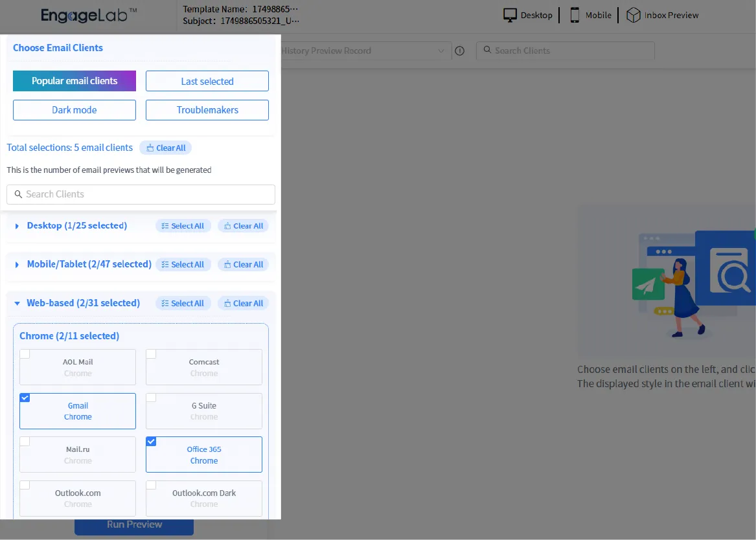Click the list icon on Desktop Select All
Viewport: 756px width, 540px height.
165,225
